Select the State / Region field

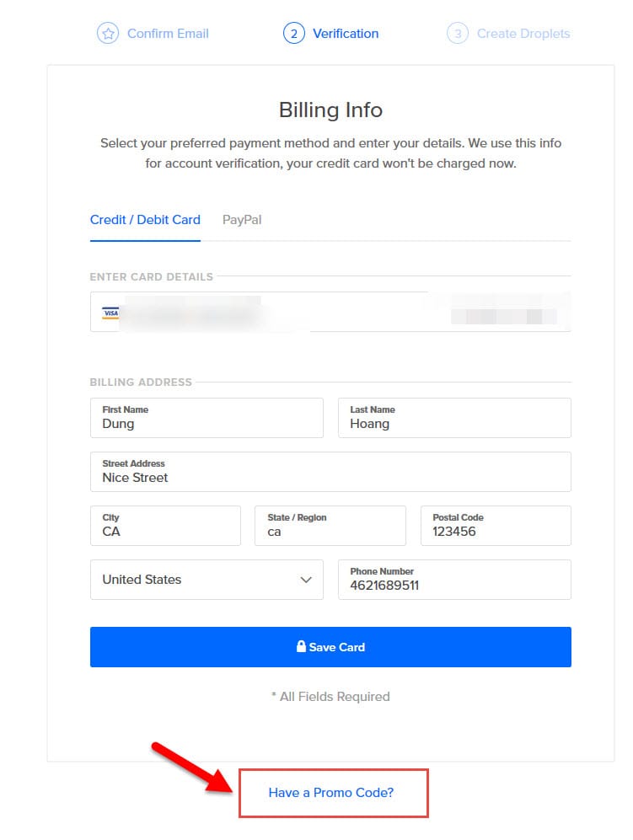330,526
